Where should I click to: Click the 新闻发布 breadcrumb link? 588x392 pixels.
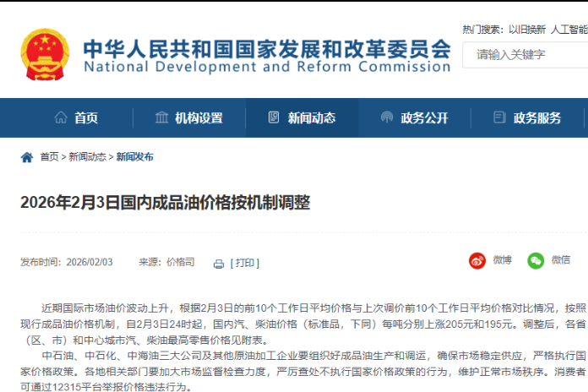click(135, 157)
